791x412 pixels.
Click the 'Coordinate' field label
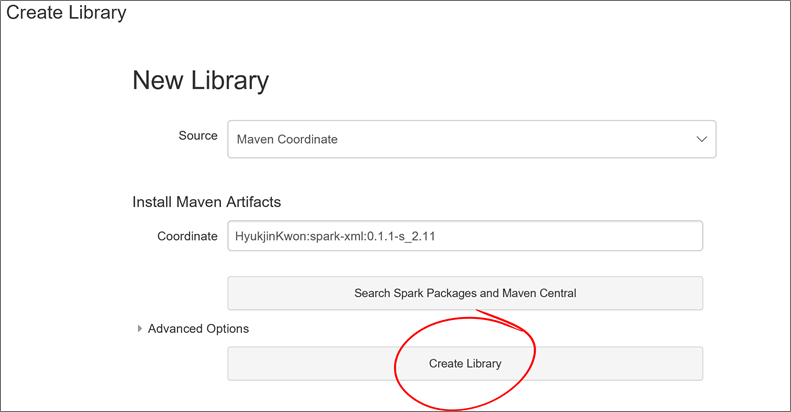pos(187,236)
